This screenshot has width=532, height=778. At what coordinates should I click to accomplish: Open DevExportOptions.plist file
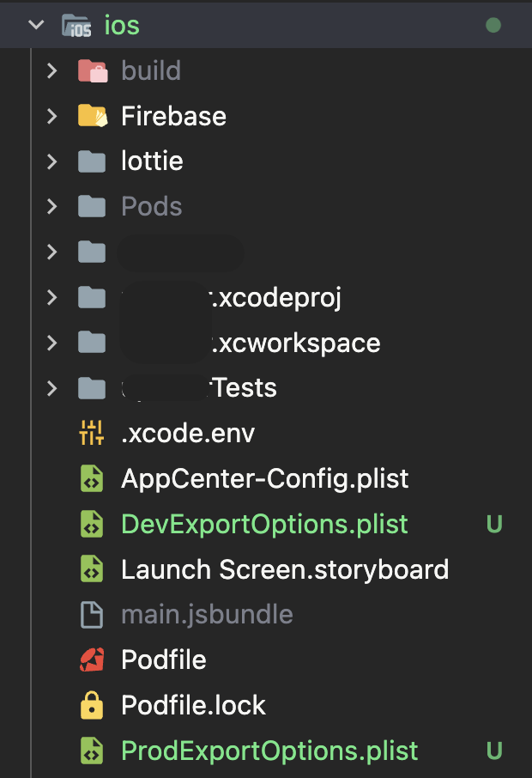click(x=264, y=524)
